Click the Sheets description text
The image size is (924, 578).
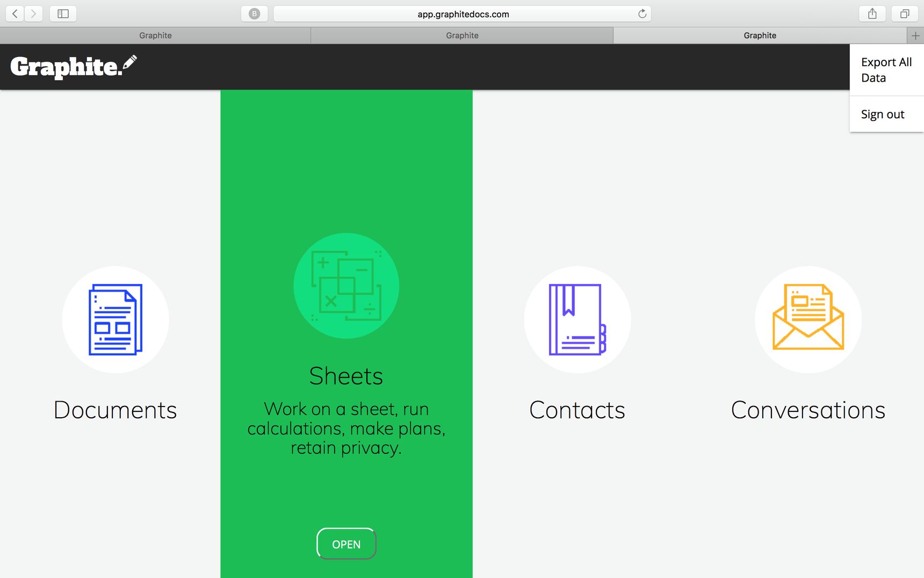pyautogui.click(x=346, y=429)
